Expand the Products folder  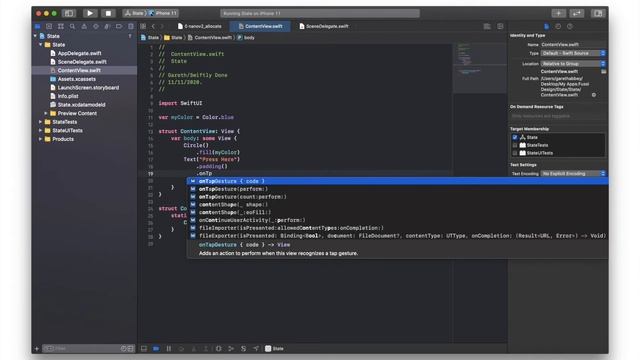click(x=41, y=139)
